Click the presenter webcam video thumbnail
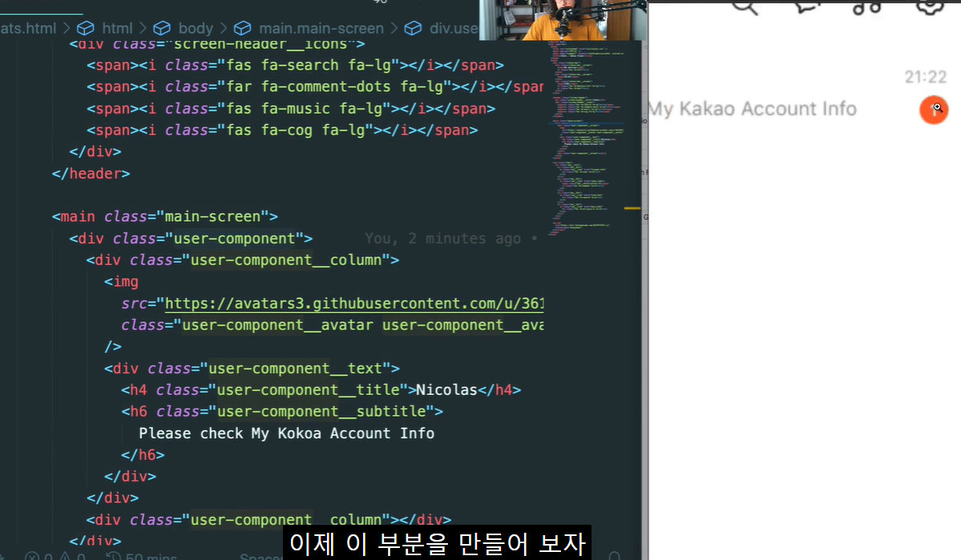 pos(563,20)
